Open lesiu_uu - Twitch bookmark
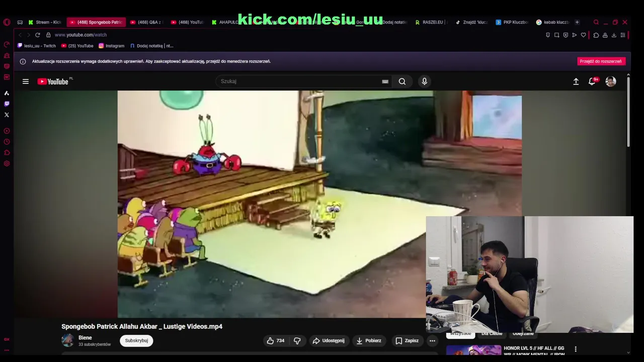This screenshot has height=362, width=644. [x=36, y=46]
